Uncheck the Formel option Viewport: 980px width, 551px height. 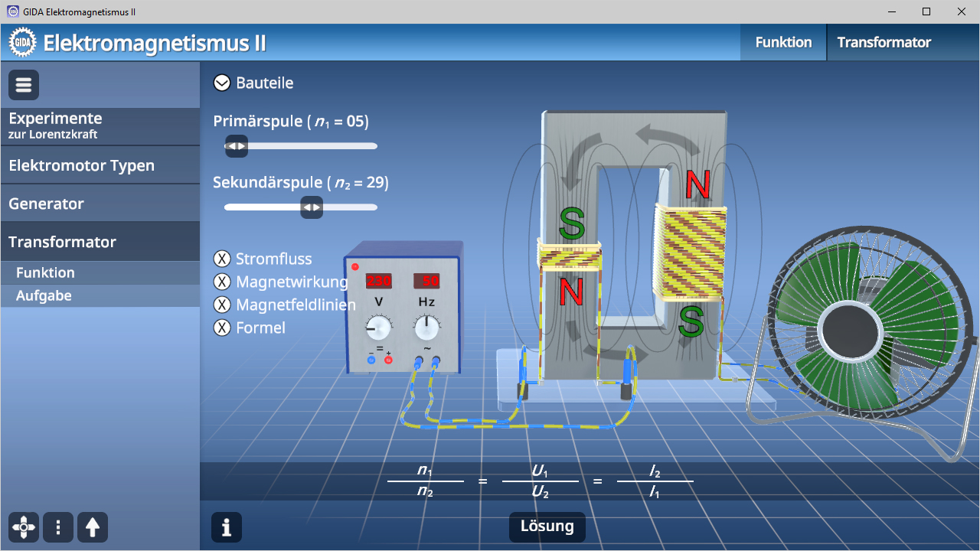pyautogui.click(x=222, y=328)
